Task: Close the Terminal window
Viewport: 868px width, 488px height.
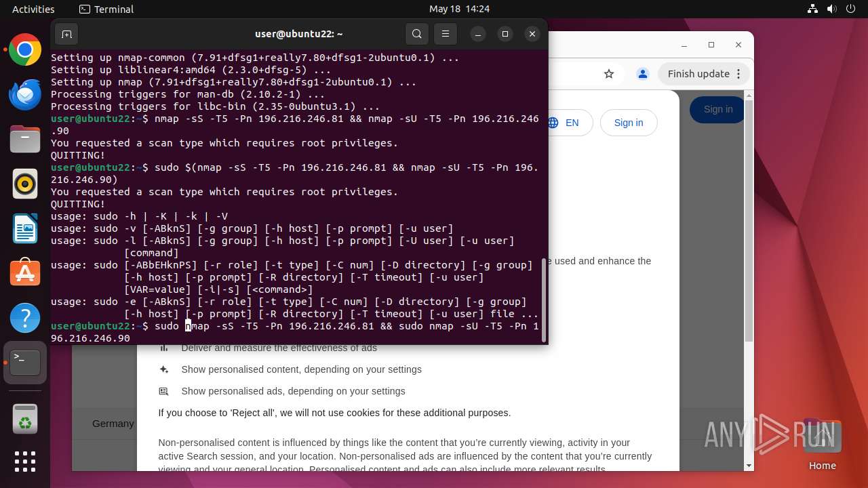Action: [532, 34]
